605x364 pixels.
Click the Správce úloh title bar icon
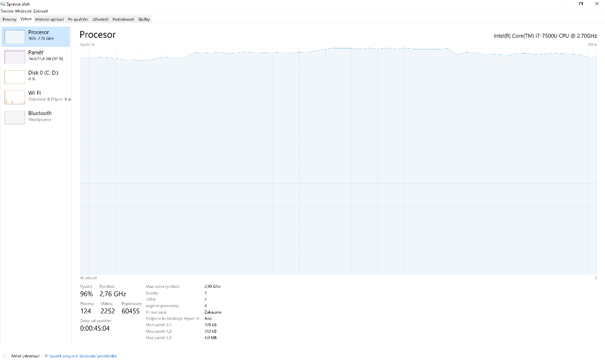point(3,4)
